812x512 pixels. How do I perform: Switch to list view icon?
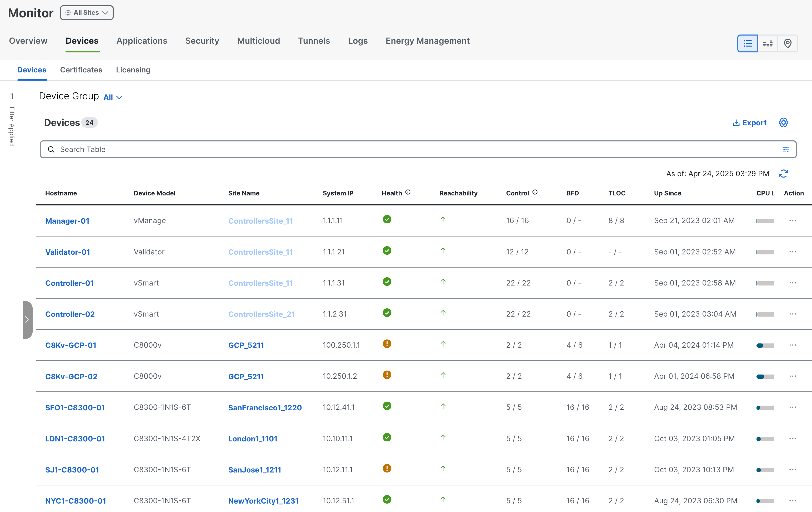747,43
